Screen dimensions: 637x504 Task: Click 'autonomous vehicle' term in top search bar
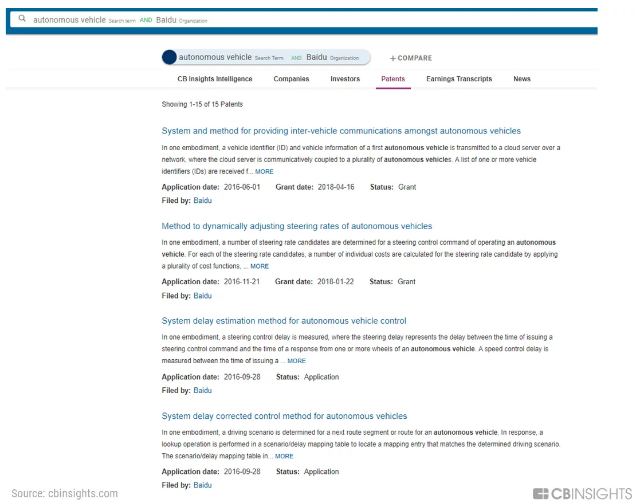[x=69, y=20]
